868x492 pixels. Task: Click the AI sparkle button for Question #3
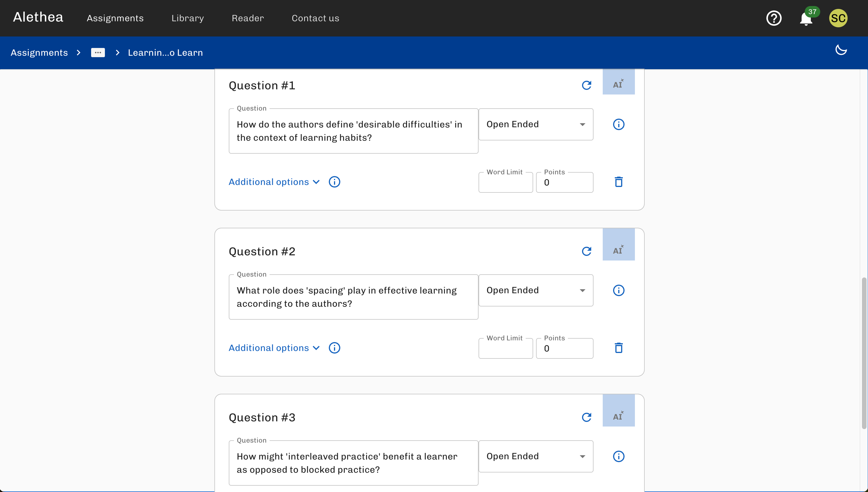pos(619,410)
